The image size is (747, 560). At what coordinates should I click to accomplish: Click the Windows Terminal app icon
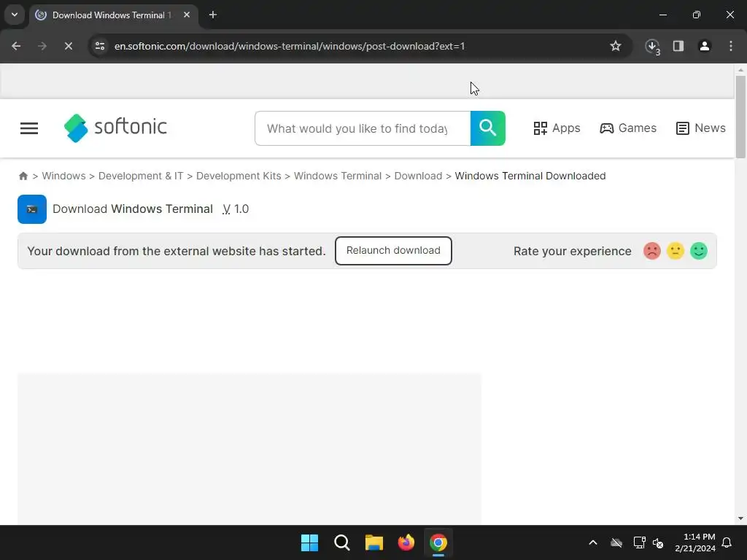click(32, 209)
